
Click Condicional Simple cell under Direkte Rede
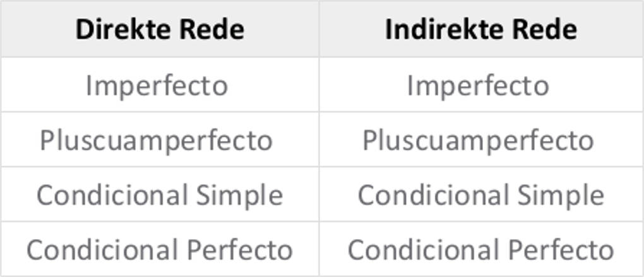point(160,195)
